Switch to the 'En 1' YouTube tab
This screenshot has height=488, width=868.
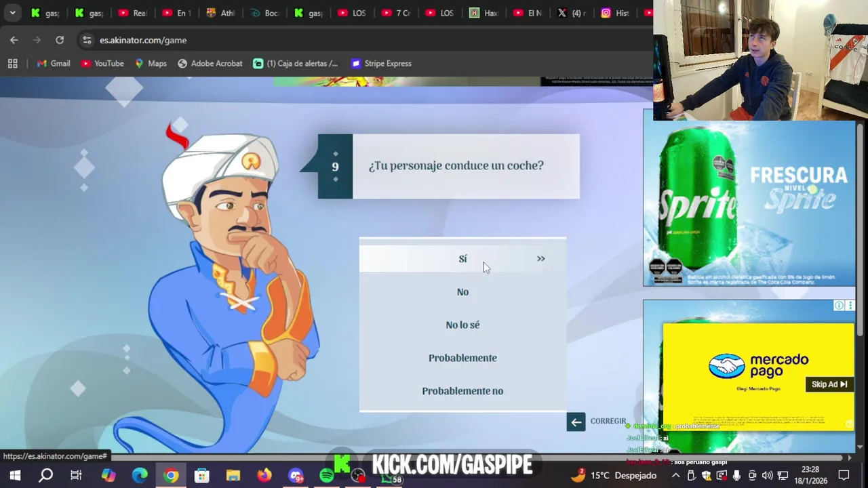point(176,13)
